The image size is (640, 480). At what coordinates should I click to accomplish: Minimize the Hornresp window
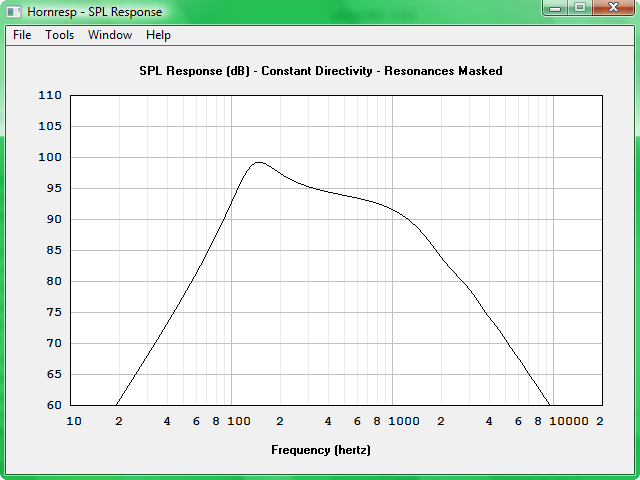pos(555,7)
